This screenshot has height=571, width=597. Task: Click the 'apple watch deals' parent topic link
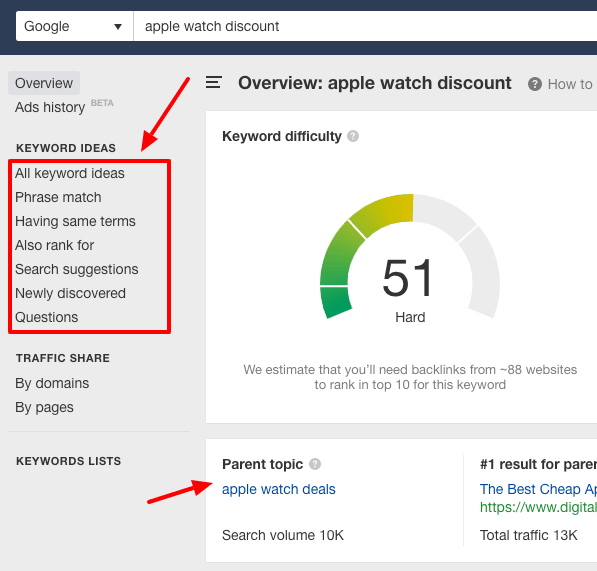click(279, 489)
